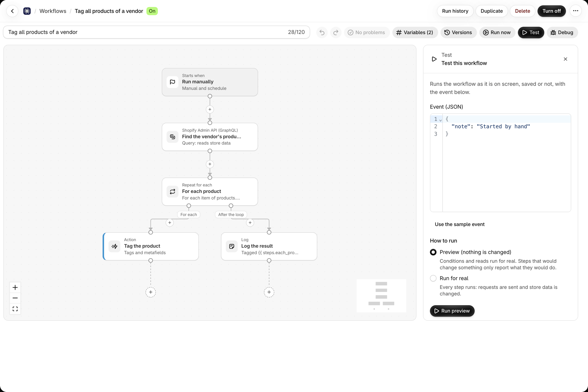Screen dimensions: 588x392
Task: Click the workflow name input field
Action: 156,32
